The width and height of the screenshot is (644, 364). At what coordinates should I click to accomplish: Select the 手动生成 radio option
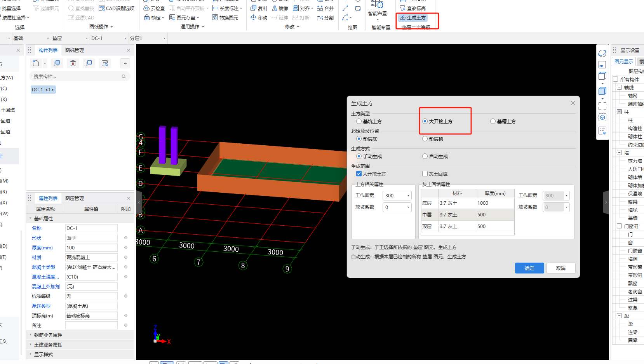(x=359, y=157)
